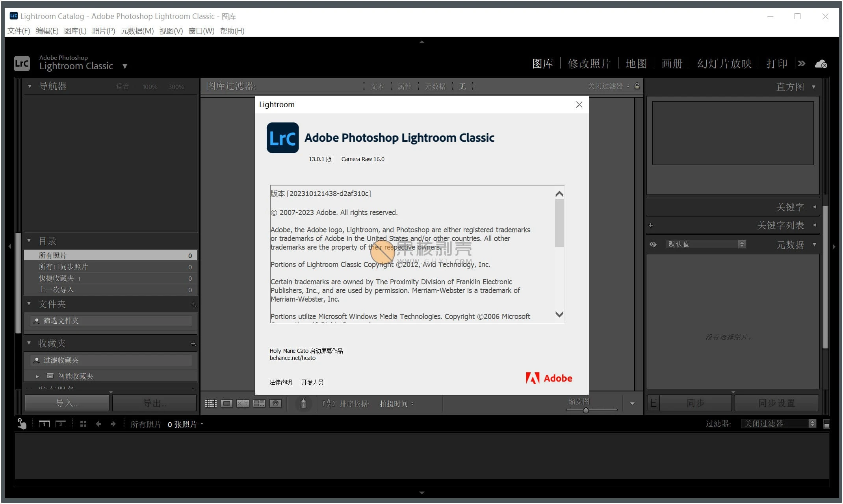
Task: Toggle sort direction A-Z icon
Action: 329,404
